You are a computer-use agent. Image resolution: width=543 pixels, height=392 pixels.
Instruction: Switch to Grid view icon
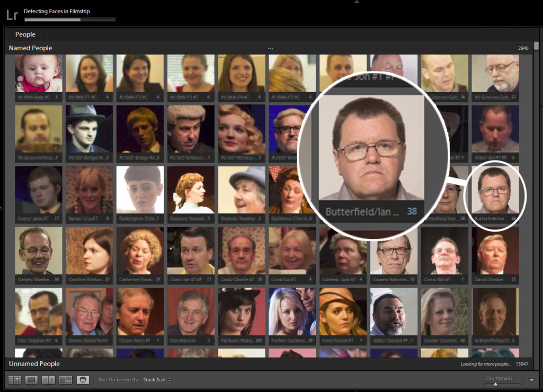click(x=14, y=380)
